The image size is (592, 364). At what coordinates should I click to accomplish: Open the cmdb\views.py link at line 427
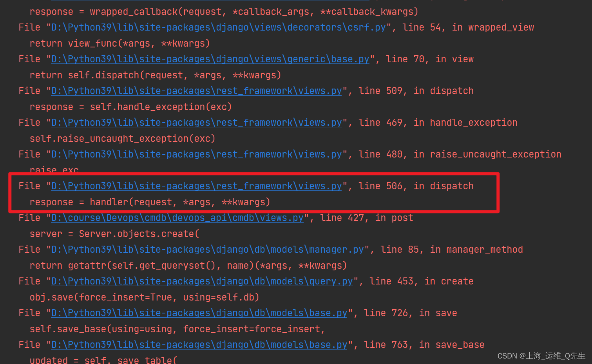coord(177,218)
